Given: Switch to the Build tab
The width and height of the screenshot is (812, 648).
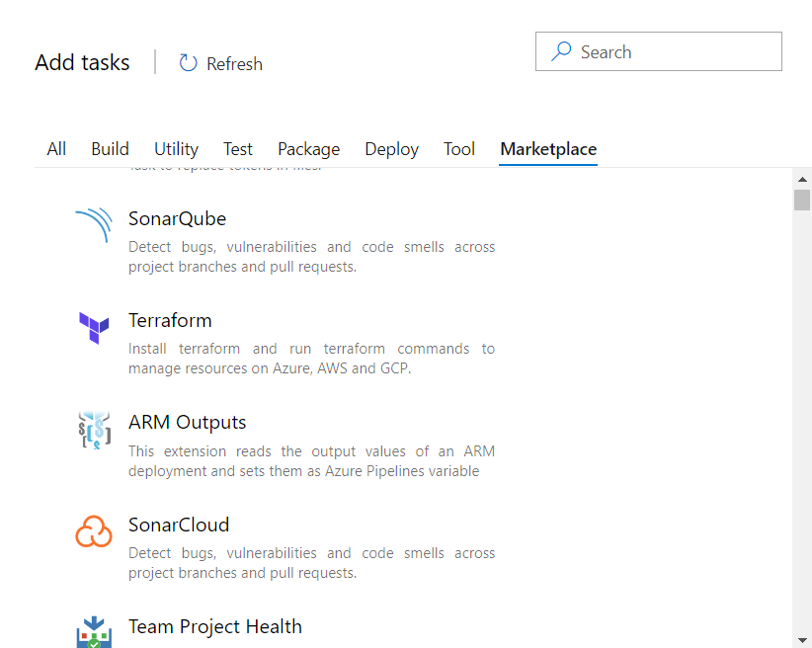Looking at the screenshot, I should pyautogui.click(x=111, y=149).
